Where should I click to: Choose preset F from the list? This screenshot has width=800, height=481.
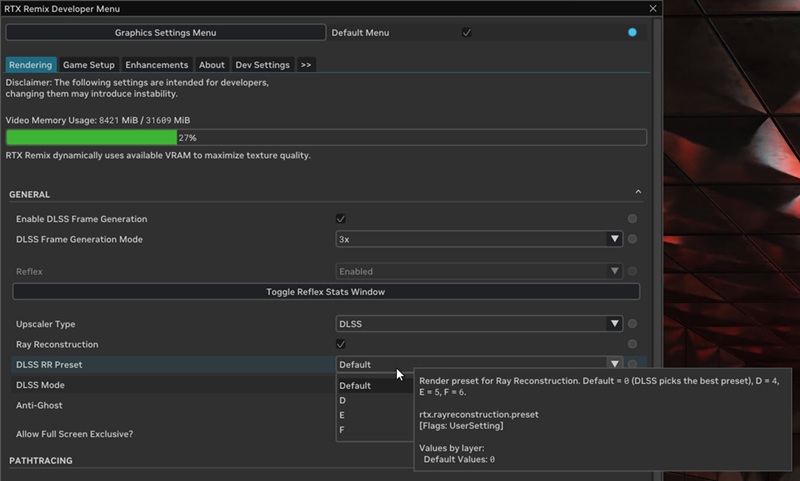pos(374,430)
